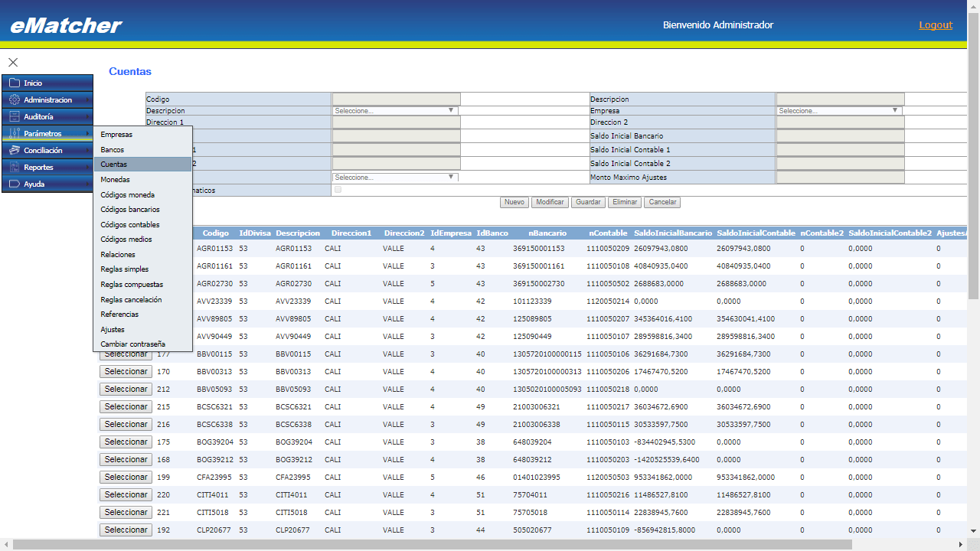
Task: Click the Ayuda tag icon
Action: tap(14, 184)
